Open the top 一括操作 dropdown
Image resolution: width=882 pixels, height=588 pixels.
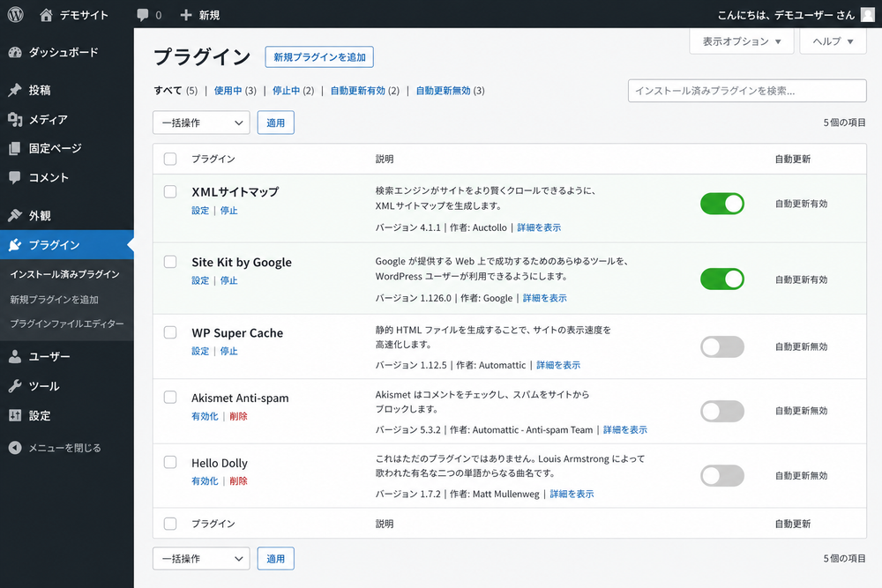(201, 123)
